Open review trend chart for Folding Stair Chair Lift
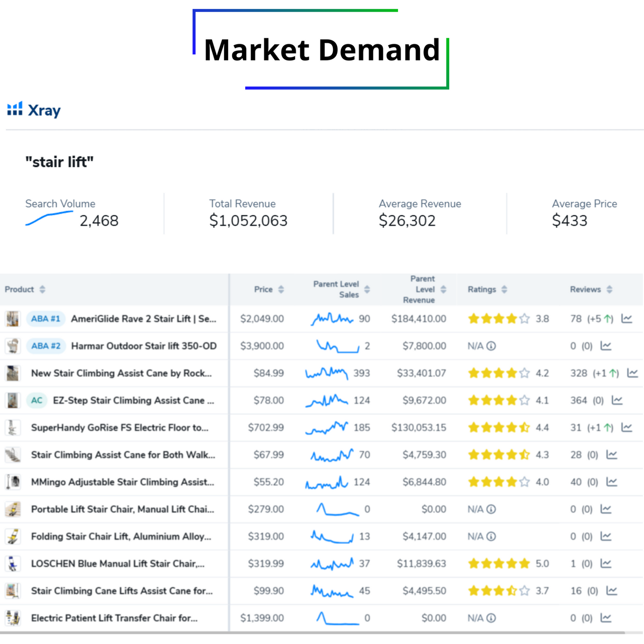The height and width of the screenshot is (644, 644). (x=606, y=536)
